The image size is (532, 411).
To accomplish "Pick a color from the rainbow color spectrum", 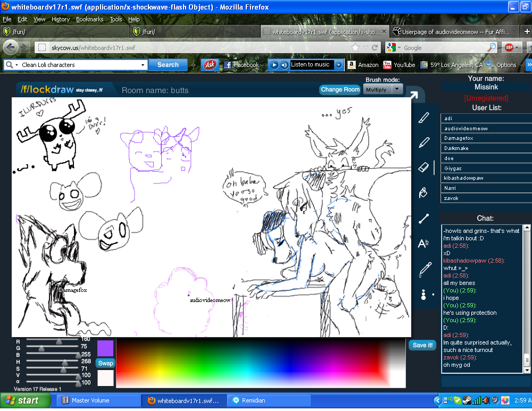I will point(261,363).
